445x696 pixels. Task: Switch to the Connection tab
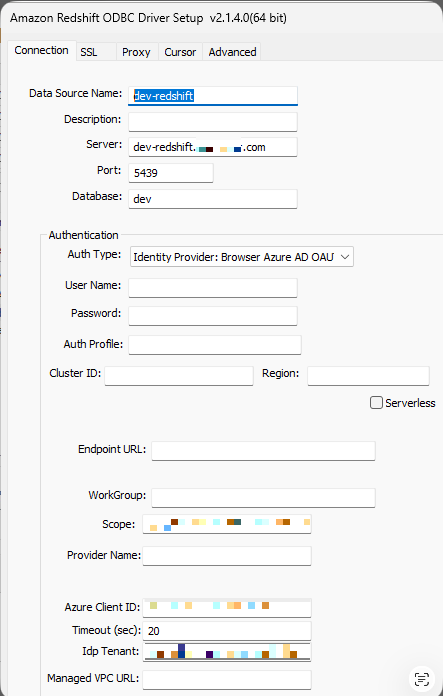coord(42,51)
